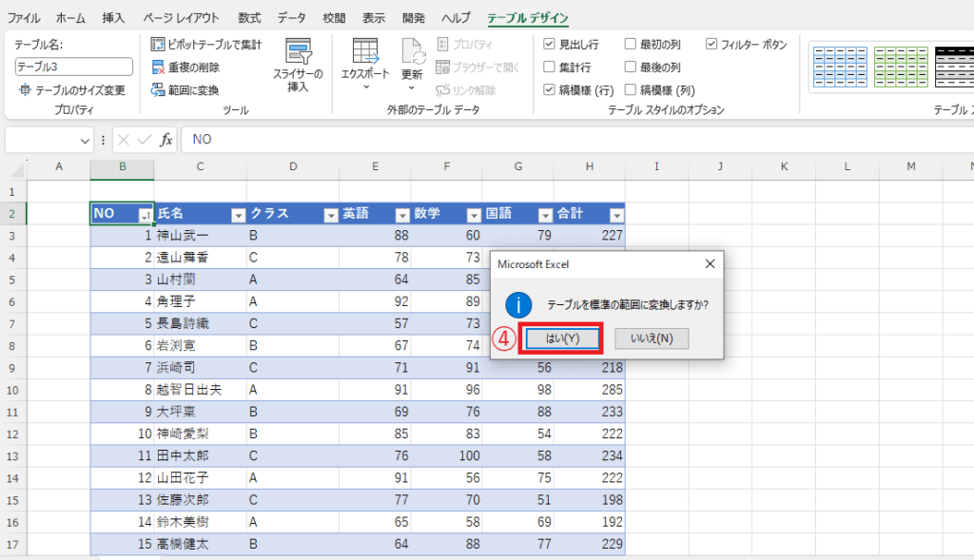Open the 英語 column filter dropdown
Image resolution: width=974 pixels, height=560 pixels.
point(402,216)
